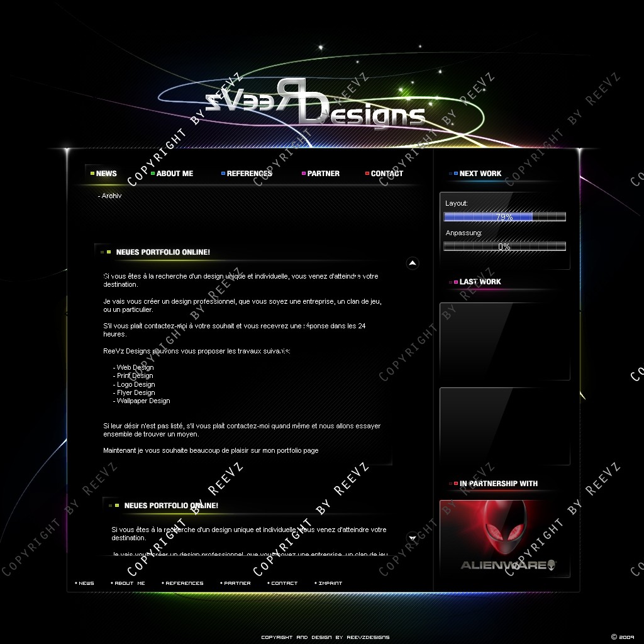Click the Layout 79% progress bar
The height and width of the screenshot is (644, 644).
coord(504,217)
